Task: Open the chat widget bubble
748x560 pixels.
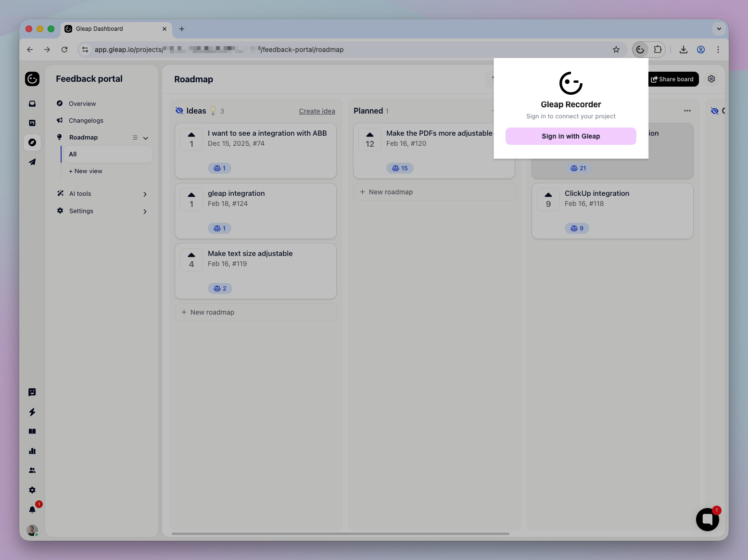Action: click(x=708, y=520)
